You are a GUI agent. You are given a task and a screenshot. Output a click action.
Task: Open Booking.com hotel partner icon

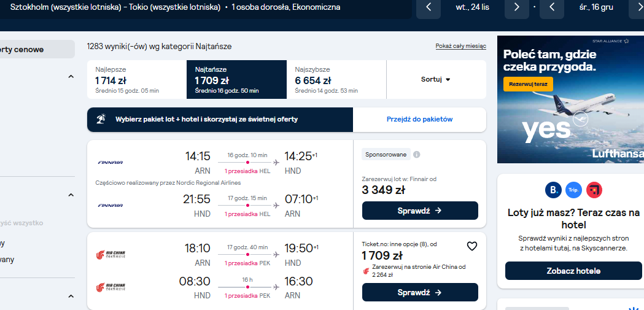[553, 190]
